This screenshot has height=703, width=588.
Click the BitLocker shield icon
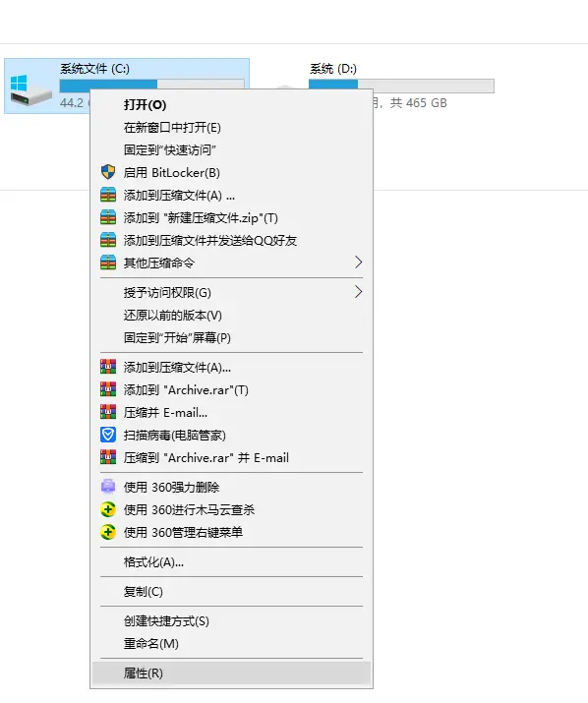108,172
